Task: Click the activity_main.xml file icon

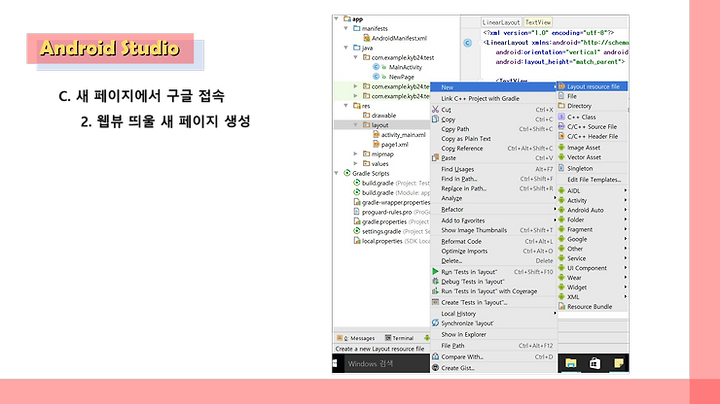Action: click(x=376, y=135)
